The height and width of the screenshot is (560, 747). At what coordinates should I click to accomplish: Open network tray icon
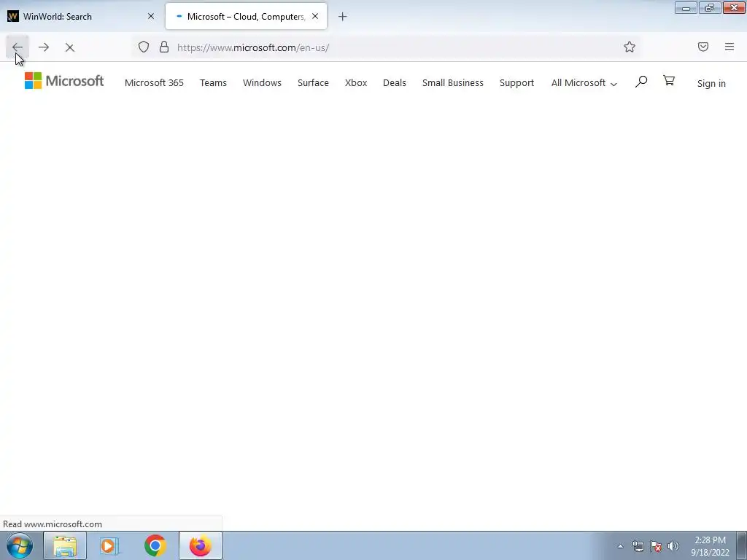(x=638, y=546)
